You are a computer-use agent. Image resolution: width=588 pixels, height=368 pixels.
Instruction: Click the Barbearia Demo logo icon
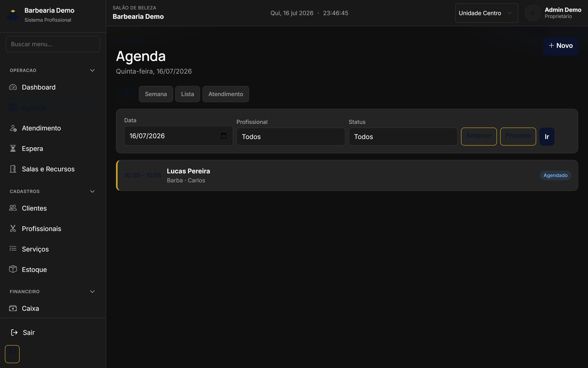(x=13, y=15)
